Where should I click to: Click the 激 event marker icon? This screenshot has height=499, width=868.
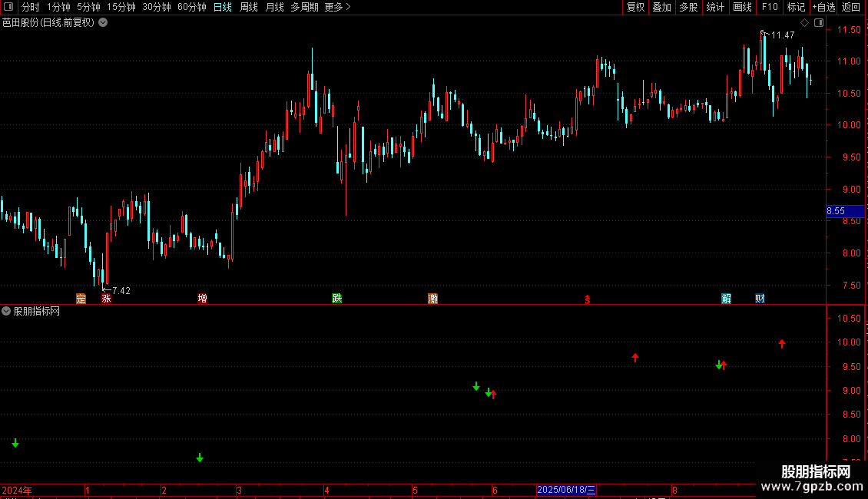point(433,299)
